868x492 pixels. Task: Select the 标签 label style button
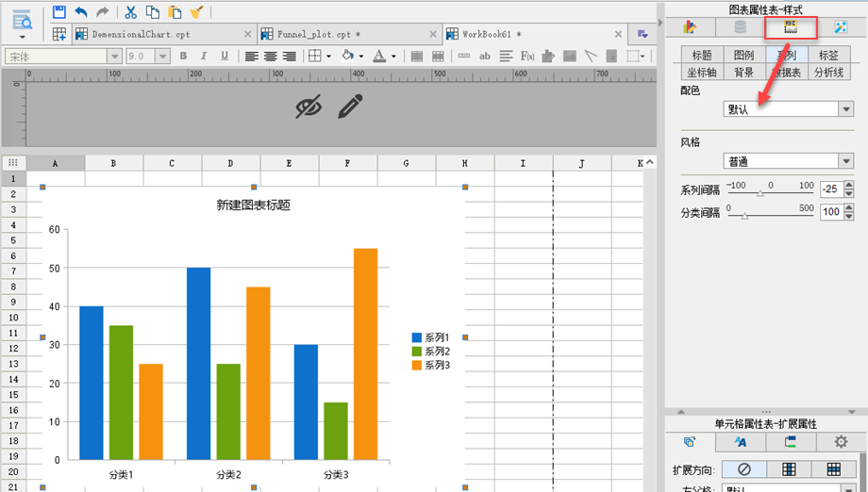tap(828, 55)
